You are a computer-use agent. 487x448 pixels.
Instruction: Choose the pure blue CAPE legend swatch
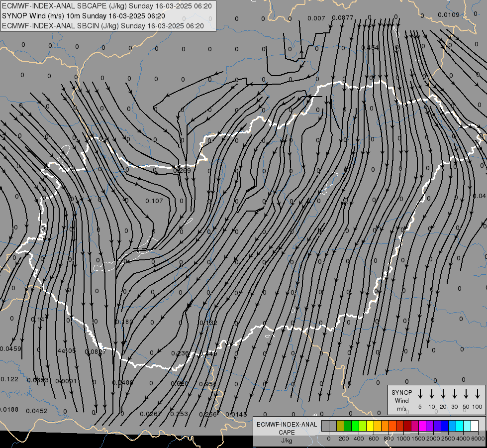[x=445, y=426]
